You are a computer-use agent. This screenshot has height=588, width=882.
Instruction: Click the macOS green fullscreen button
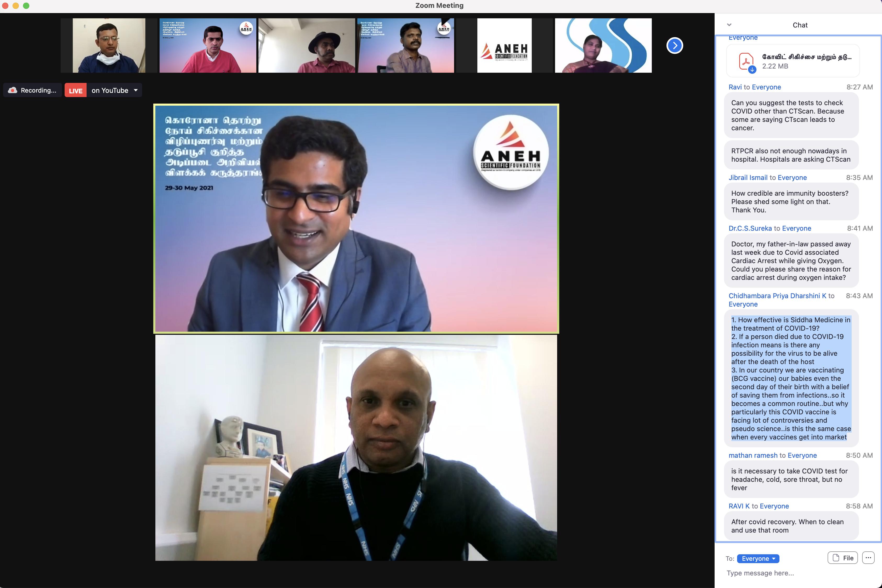(x=26, y=6)
